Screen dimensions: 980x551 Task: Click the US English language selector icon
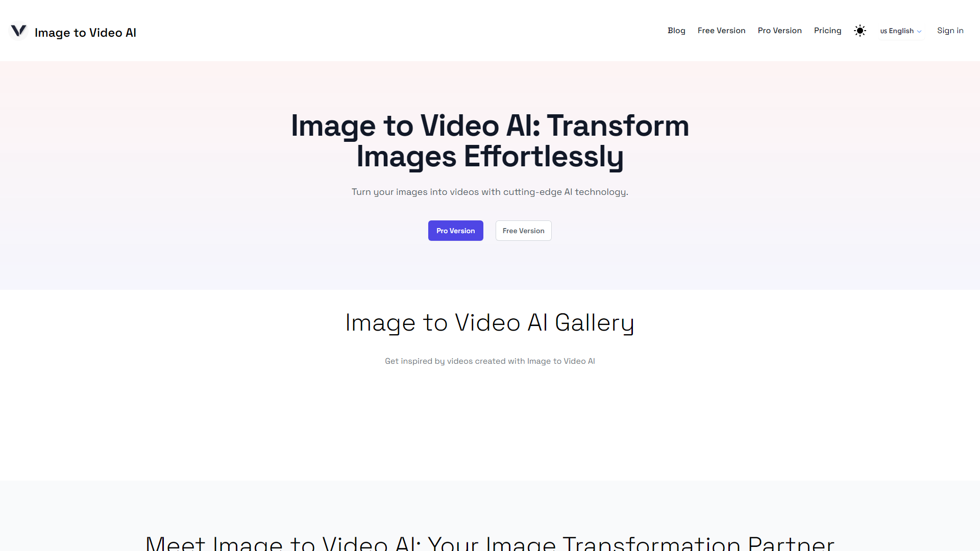click(901, 30)
